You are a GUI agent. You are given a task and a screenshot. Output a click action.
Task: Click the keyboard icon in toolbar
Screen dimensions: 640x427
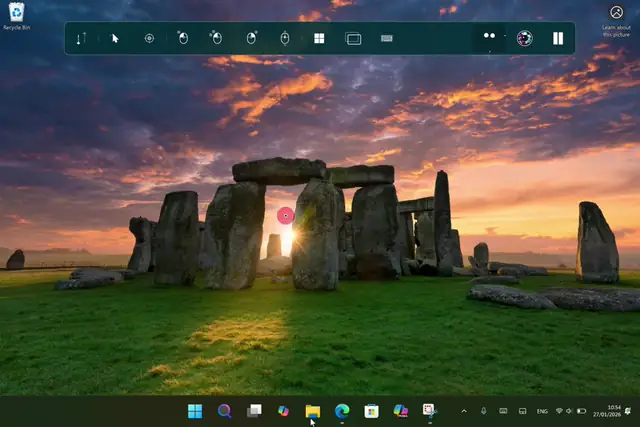coord(387,38)
